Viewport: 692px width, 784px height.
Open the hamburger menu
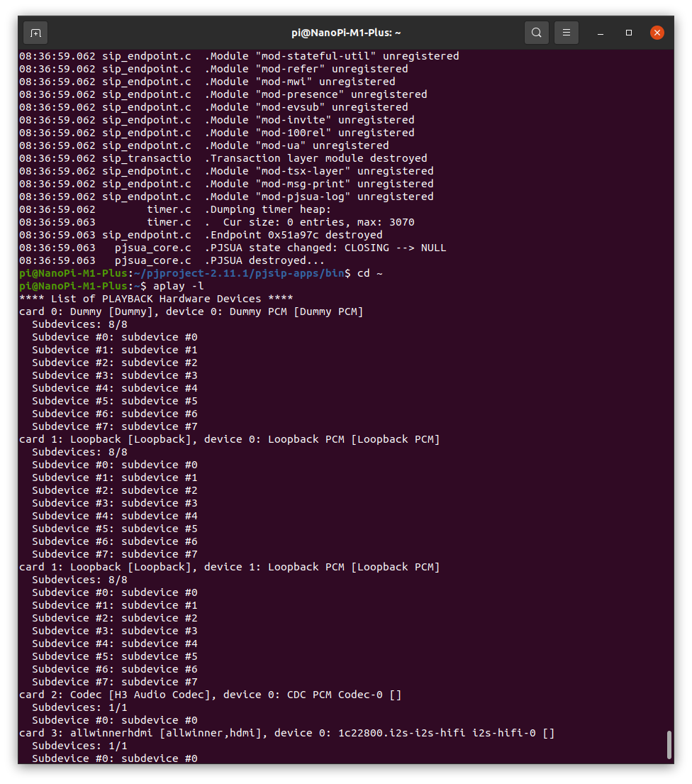pos(566,33)
